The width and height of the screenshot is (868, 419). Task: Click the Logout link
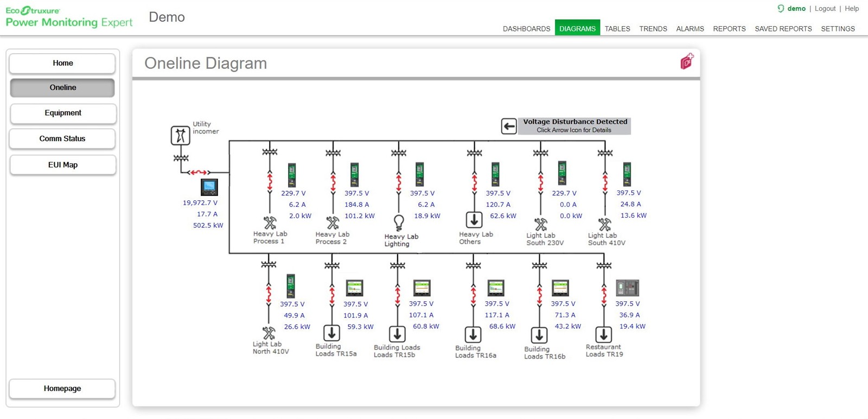(x=825, y=9)
